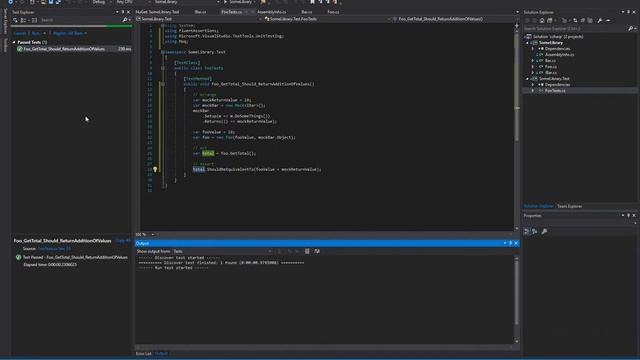Expand Dependencies under SomeLibrary
Viewport: 640px width, 360px height.
(x=533, y=49)
